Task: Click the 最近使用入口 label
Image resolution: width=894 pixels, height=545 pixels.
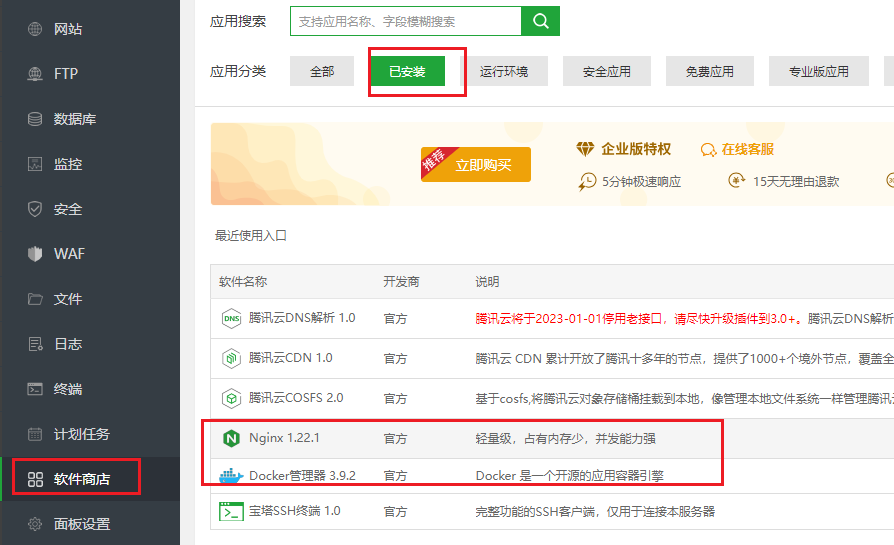Action: [x=250, y=235]
